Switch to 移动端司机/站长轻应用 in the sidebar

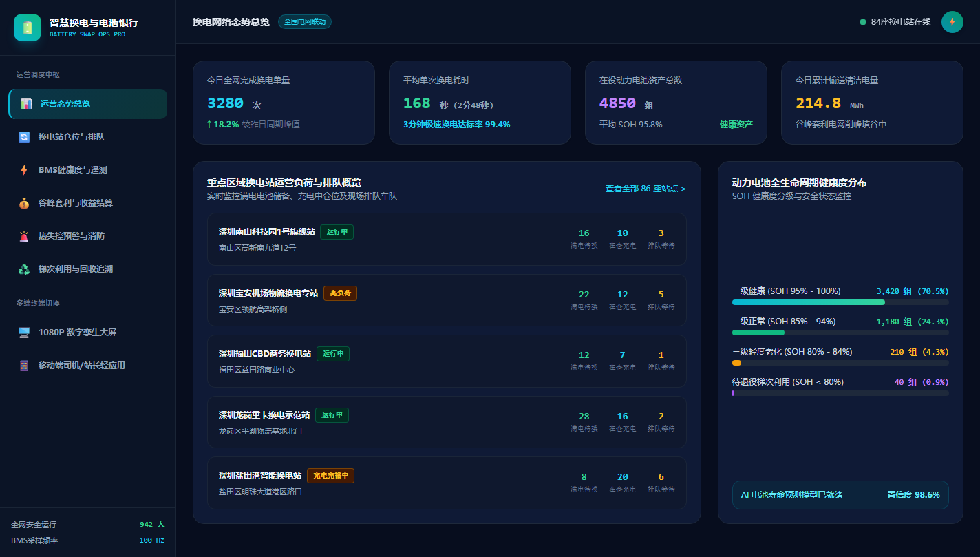click(87, 366)
